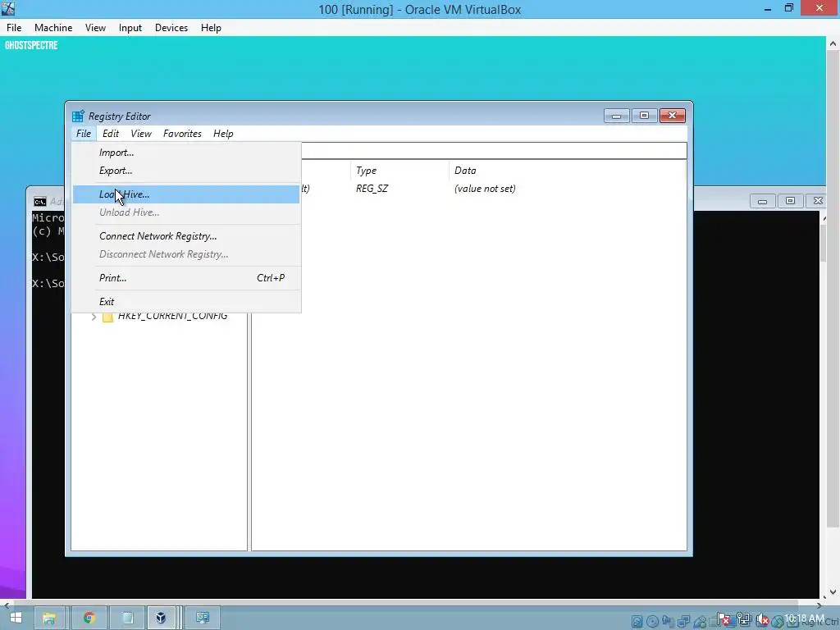Click the greyed Unload Hive... entry

185,212
